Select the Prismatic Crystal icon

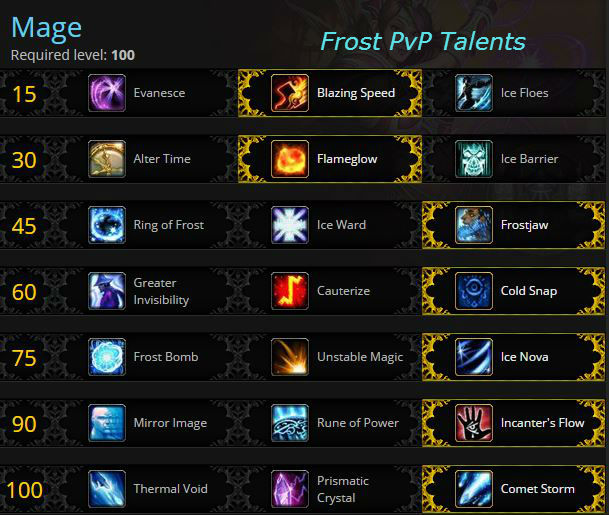(x=290, y=489)
